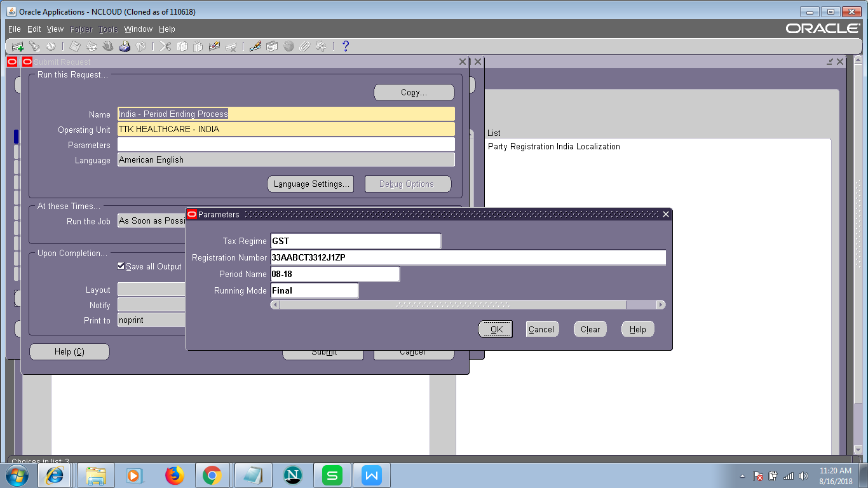
Task: Open Google Chrome from the taskbar
Action: [x=212, y=475]
